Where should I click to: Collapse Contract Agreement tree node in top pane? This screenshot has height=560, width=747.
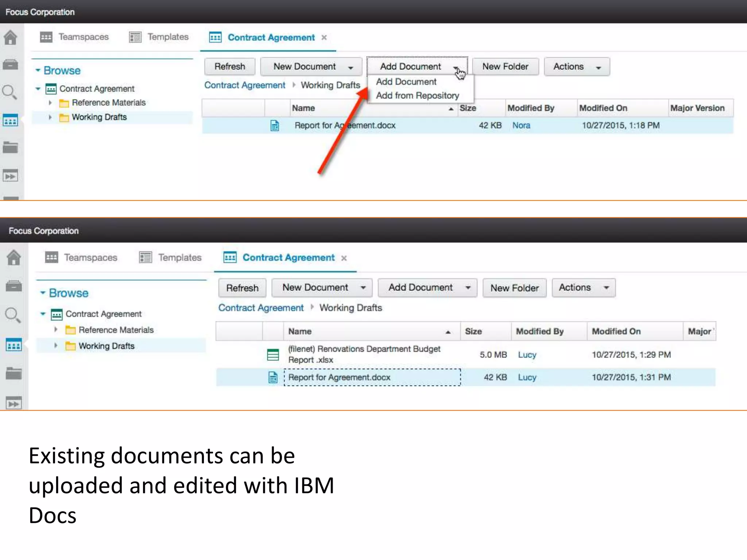(x=38, y=89)
